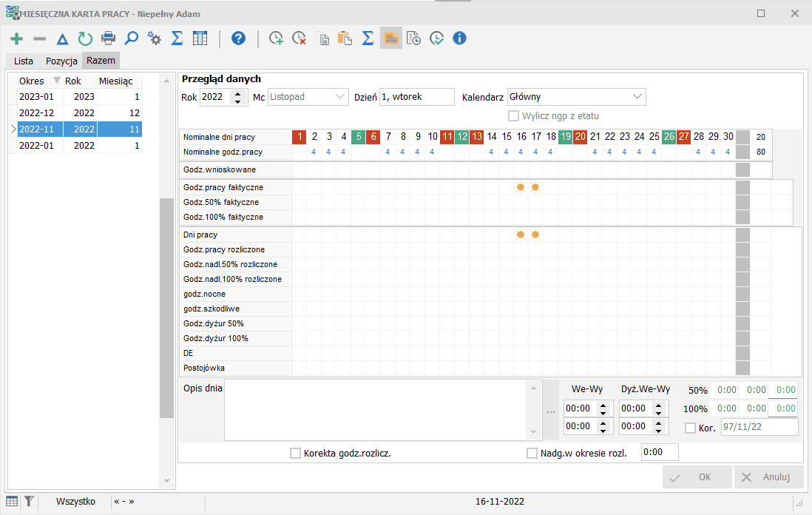This screenshot has width=812, height=515.
Task: Click the green plus add record icon
Action: [x=16, y=38]
